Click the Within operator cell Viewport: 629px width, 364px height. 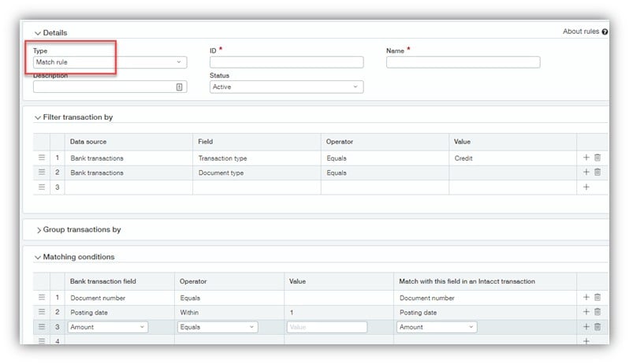(x=229, y=312)
